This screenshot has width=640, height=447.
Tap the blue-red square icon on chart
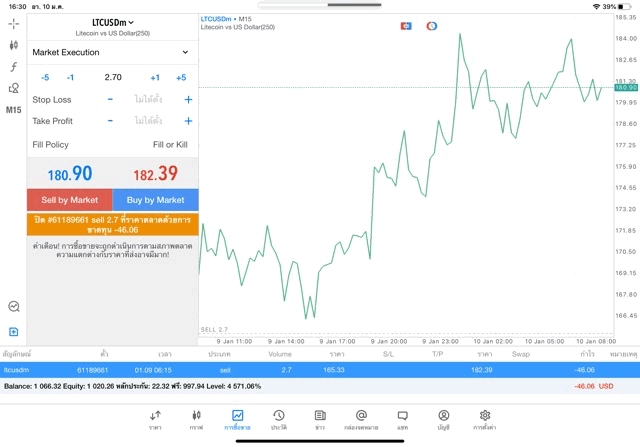(x=406, y=26)
